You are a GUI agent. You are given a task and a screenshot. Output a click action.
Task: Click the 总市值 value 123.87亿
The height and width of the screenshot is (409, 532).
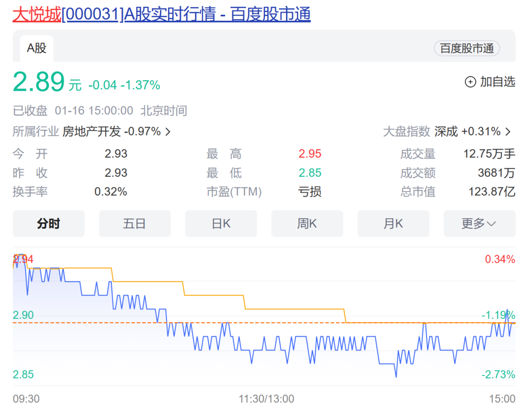click(x=492, y=192)
